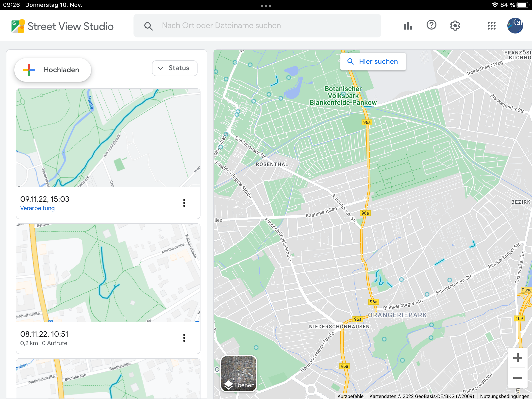Select the 09.11.22, 15:03 entry title
Viewport: 532px width, 399px height.
(45, 199)
